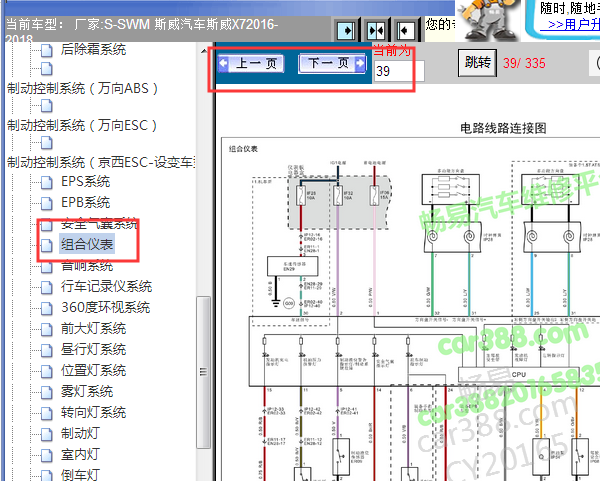Open 行车记录仪系统 in the tree

click(x=106, y=286)
